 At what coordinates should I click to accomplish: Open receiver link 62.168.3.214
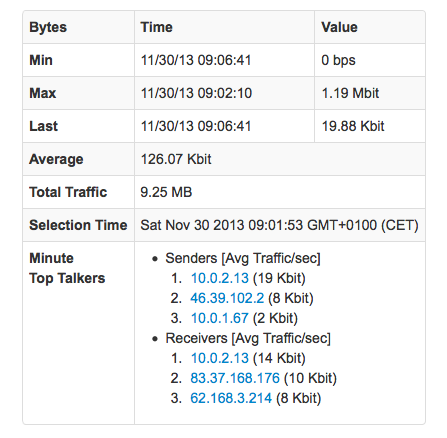tap(231, 398)
